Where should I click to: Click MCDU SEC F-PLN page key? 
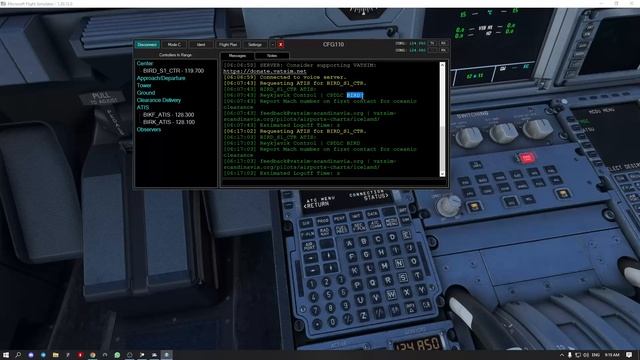coord(358,227)
